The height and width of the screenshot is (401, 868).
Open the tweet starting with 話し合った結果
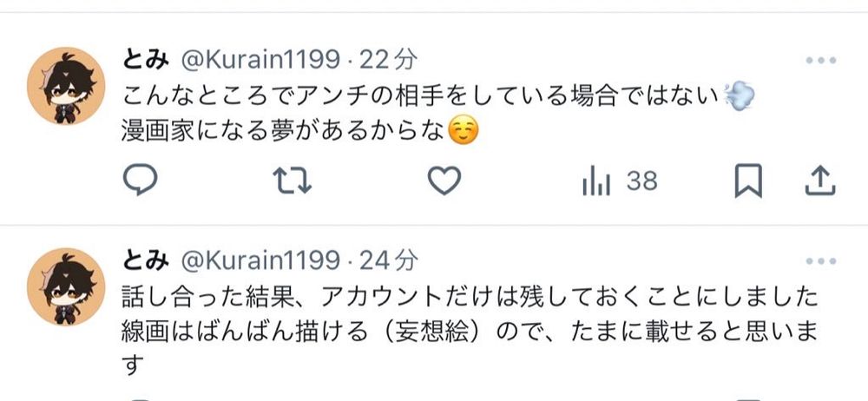coord(470,332)
